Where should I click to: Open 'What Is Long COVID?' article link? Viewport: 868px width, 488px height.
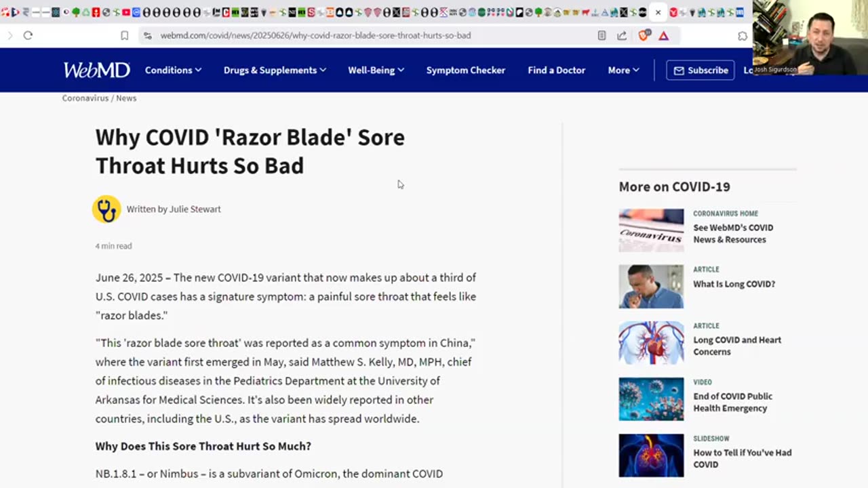click(x=734, y=284)
